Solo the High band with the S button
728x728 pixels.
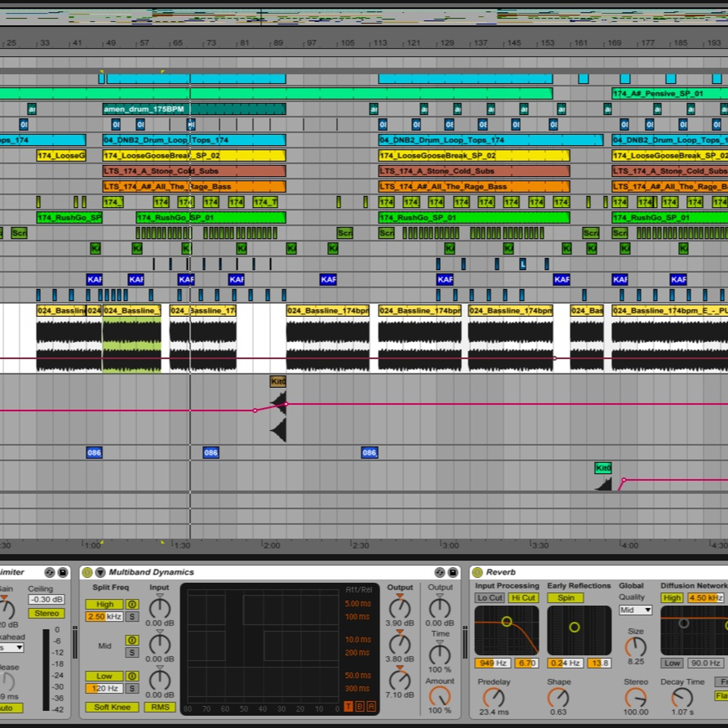(x=132, y=616)
